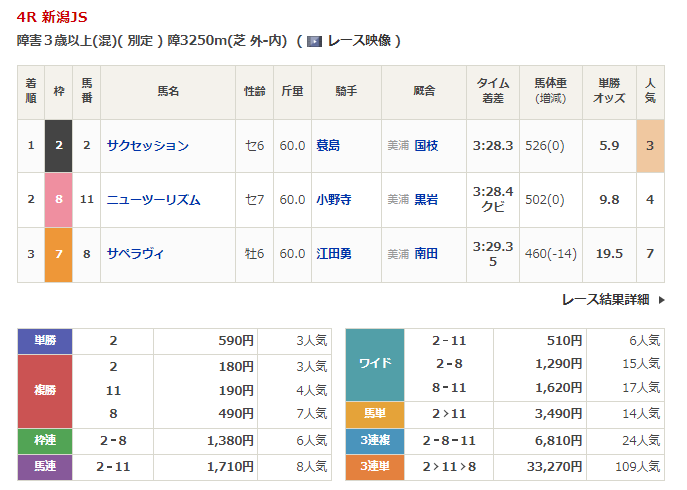687x490 pixels.
Task: Open horse サペラヴィ profile
Action: [135, 254]
